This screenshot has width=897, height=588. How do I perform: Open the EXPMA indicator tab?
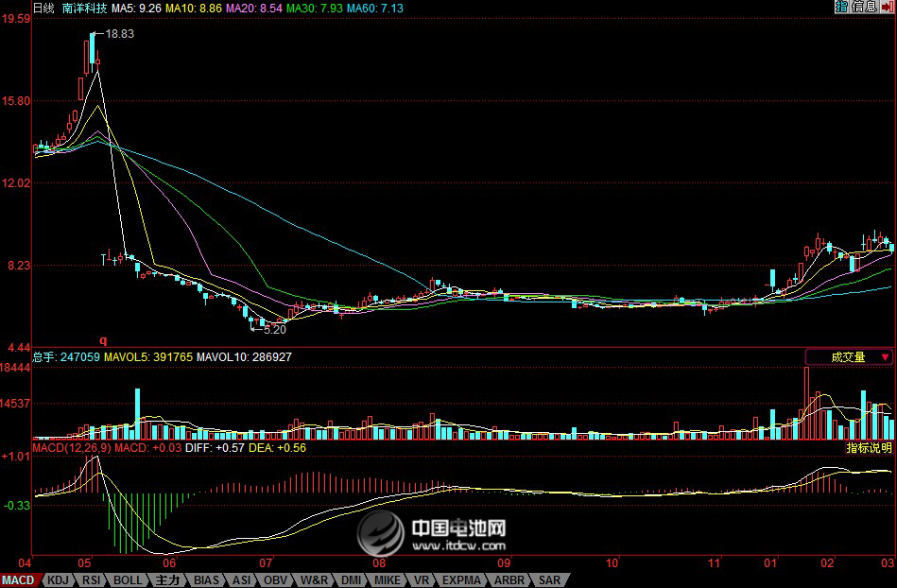(x=462, y=579)
